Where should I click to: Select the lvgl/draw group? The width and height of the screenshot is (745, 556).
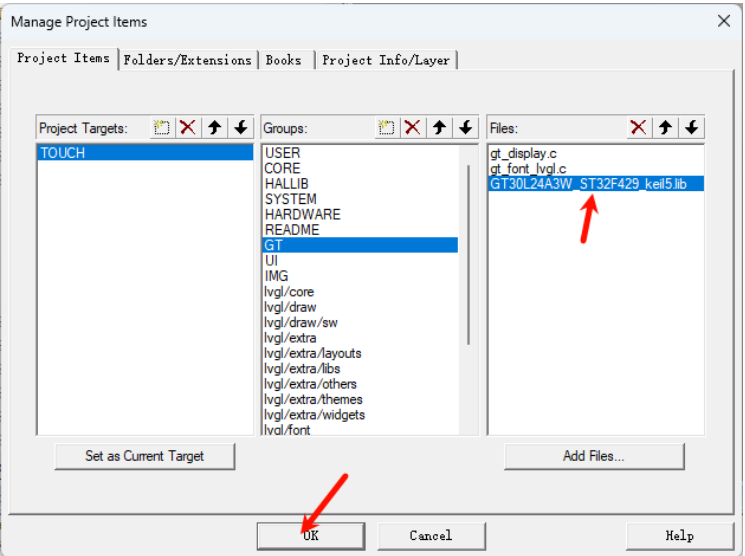(x=361, y=307)
